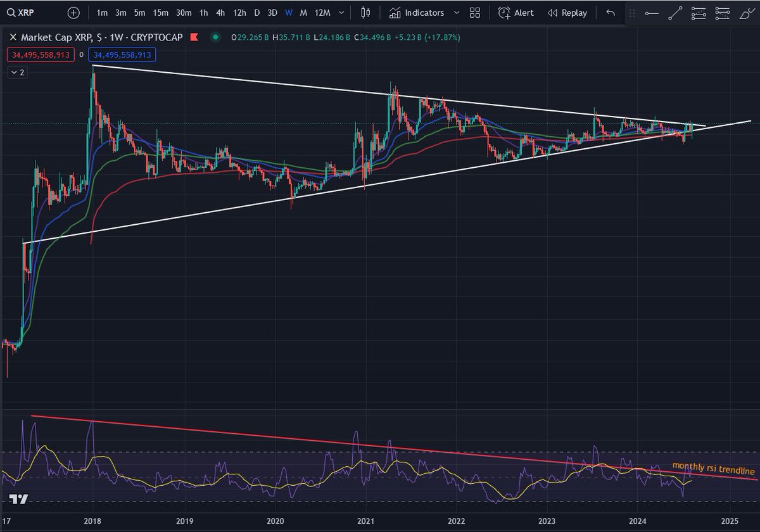760x532 pixels.
Task: Switch to the D daily timeframe
Action: [256, 13]
